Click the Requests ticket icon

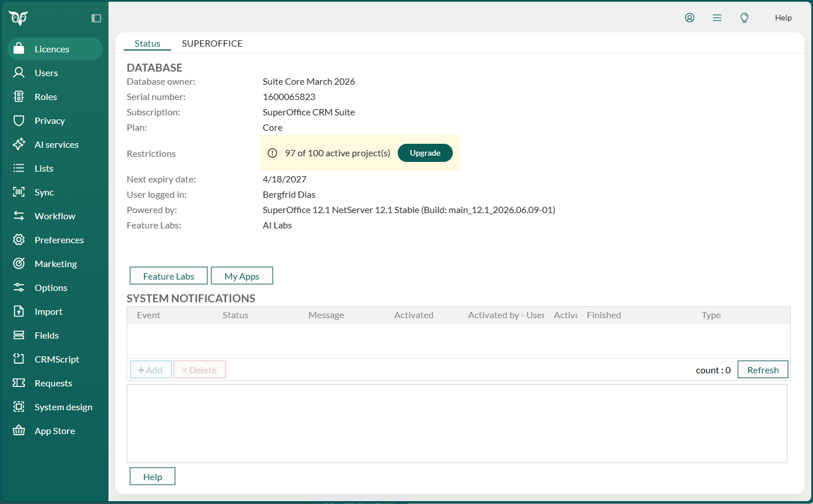click(19, 383)
